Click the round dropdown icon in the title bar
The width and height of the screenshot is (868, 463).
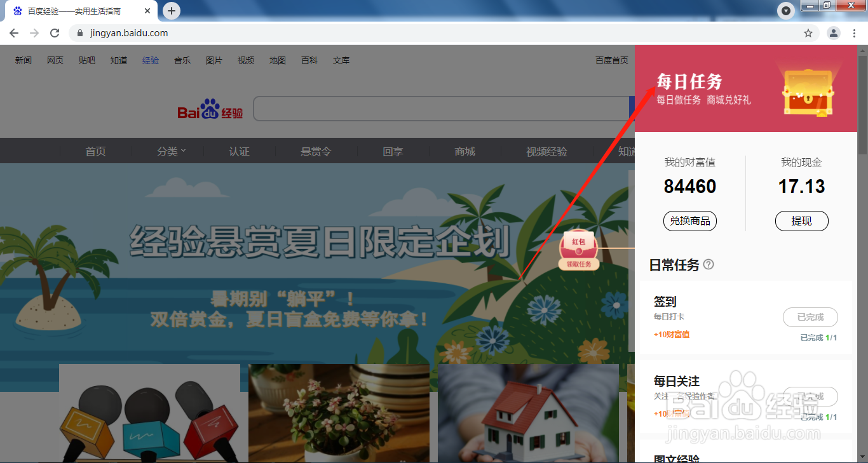(787, 11)
